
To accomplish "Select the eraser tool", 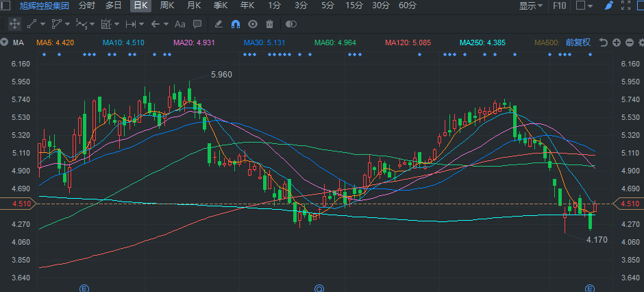I will click(219, 24).
